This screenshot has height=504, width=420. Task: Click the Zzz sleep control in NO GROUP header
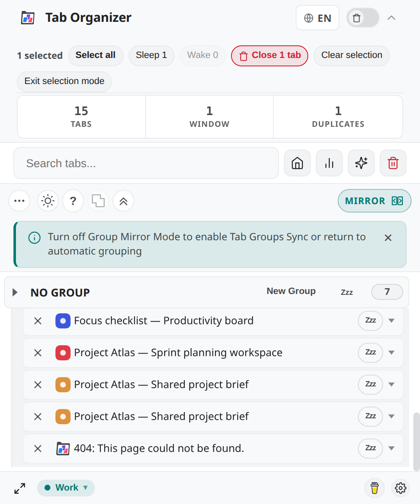347,292
